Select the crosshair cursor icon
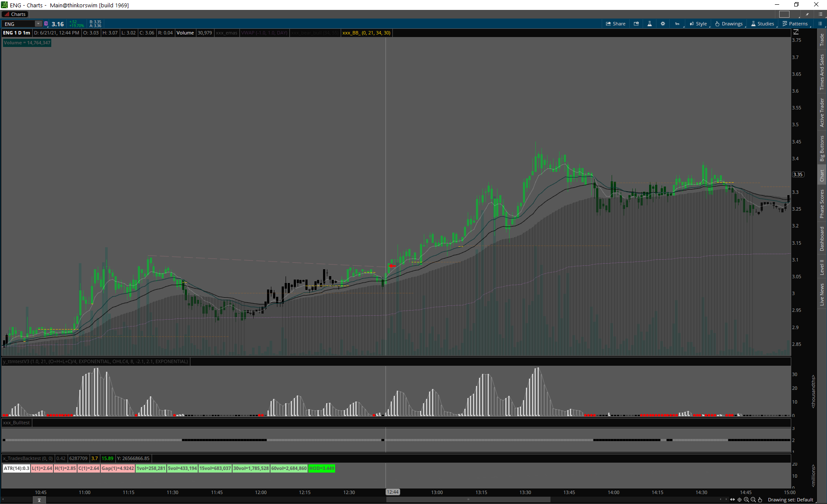 pyautogui.click(x=740, y=500)
